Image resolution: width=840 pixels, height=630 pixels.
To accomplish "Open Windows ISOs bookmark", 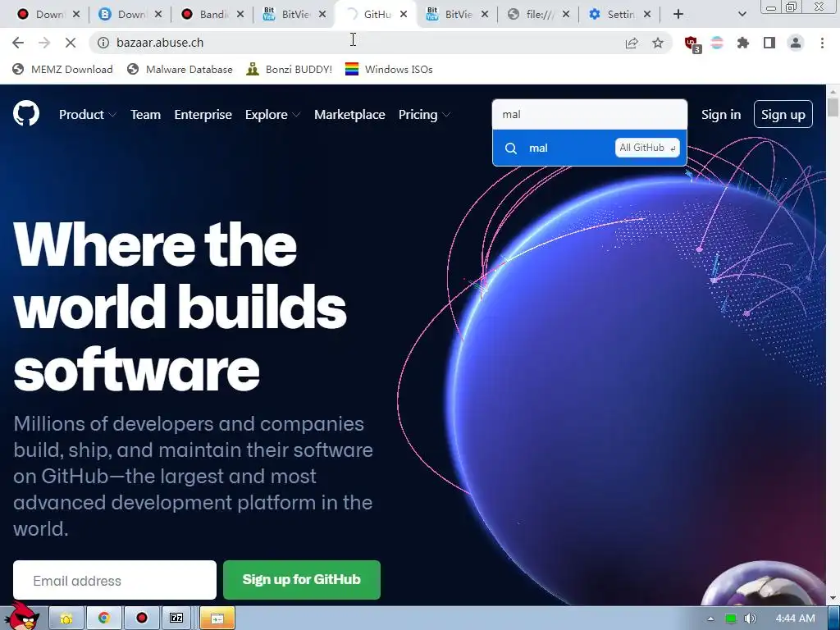I will point(389,69).
